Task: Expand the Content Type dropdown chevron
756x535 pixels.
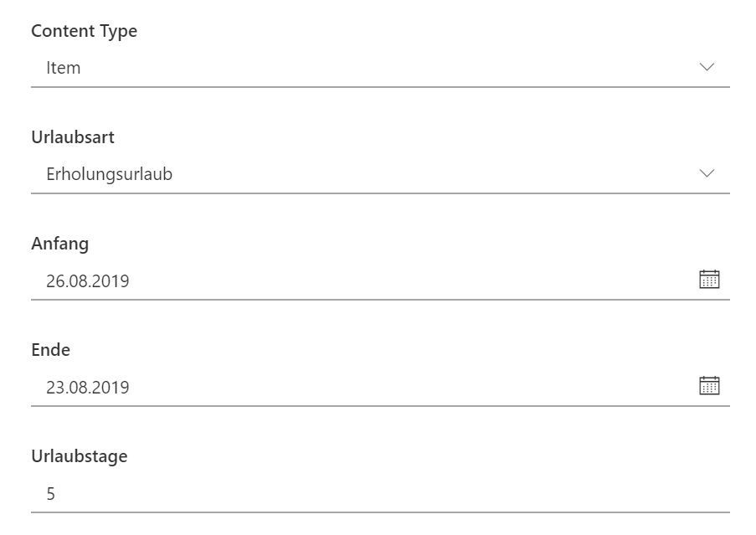Action: click(707, 67)
